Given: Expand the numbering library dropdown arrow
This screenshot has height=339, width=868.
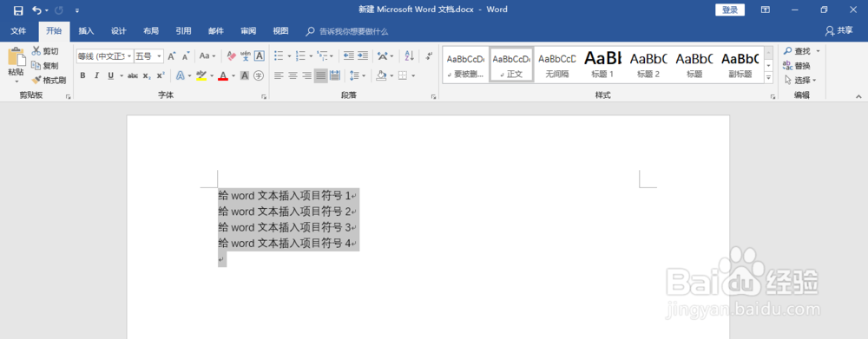Looking at the screenshot, I should (311, 55).
